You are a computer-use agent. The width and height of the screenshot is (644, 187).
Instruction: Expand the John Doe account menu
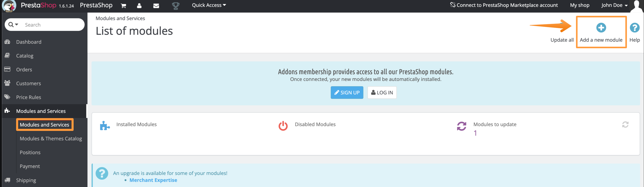pos(614,5)
